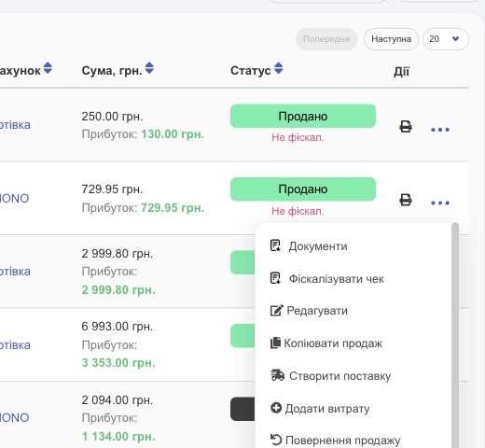Open account link in 250.00 грн. row

point(15,125)
